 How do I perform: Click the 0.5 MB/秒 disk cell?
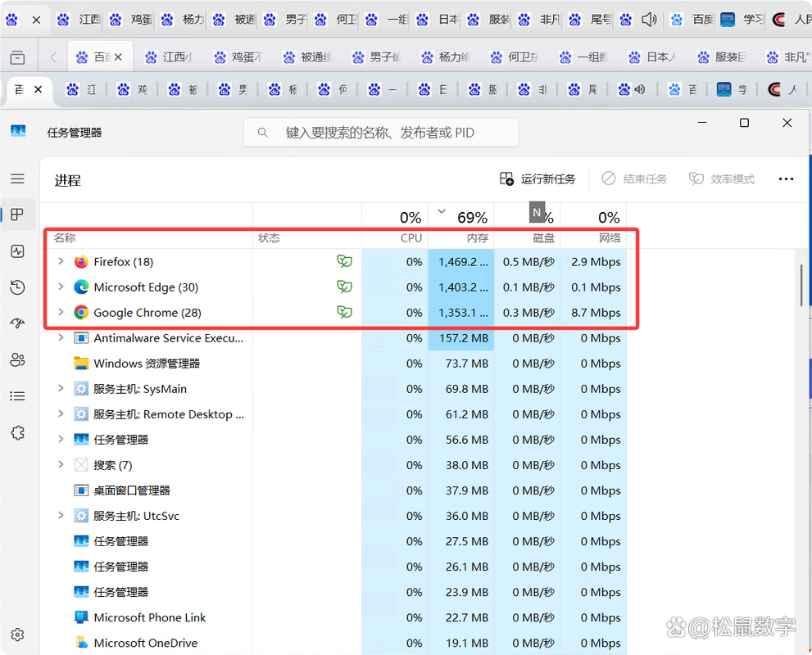527,262
